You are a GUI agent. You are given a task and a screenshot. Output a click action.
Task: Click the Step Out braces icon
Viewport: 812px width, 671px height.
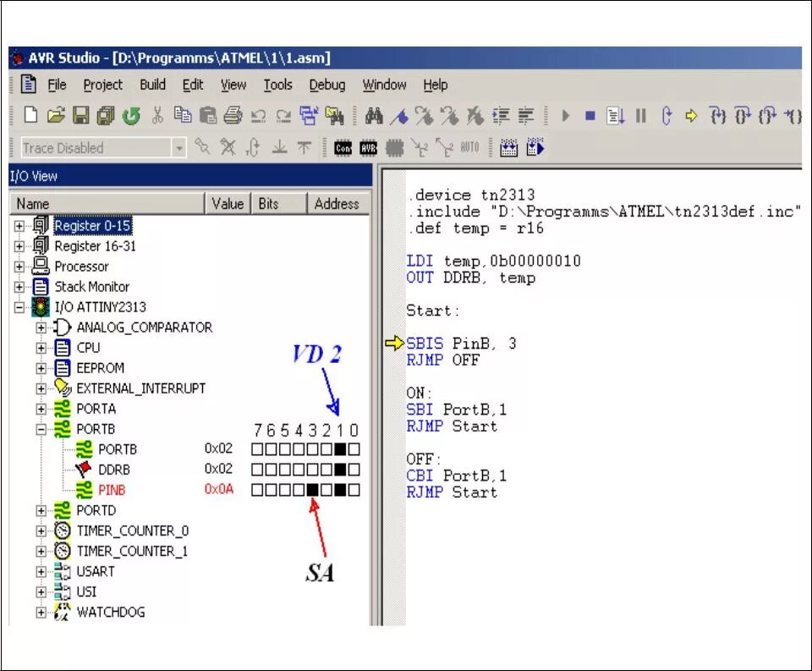pos(767,116)
